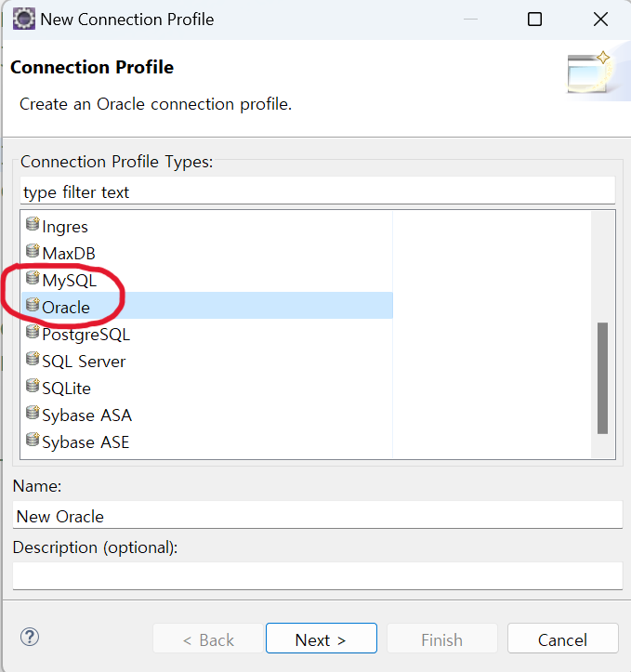Viewport: 631px width, 672px height.
Task: Click the PostgreSQL database icon
Action: 33,332
